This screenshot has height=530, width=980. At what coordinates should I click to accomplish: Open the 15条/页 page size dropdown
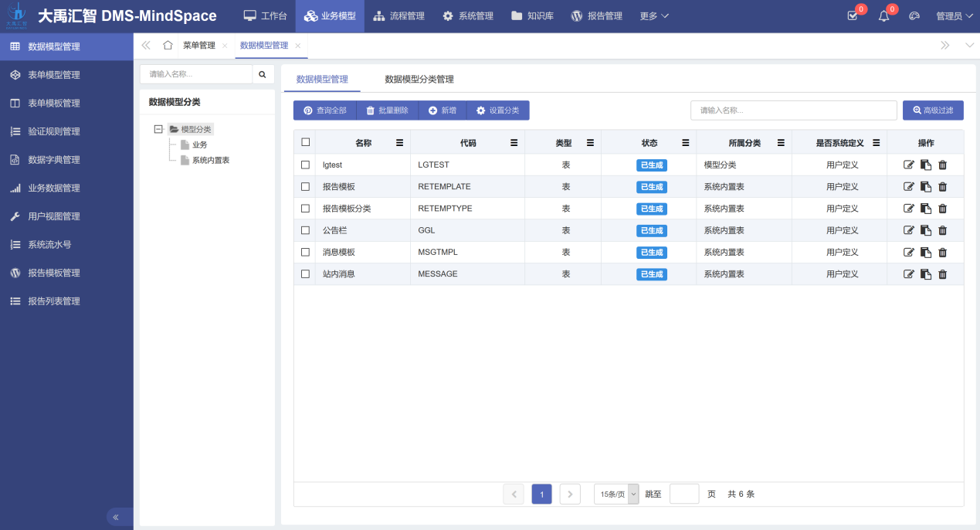[616, 494]
